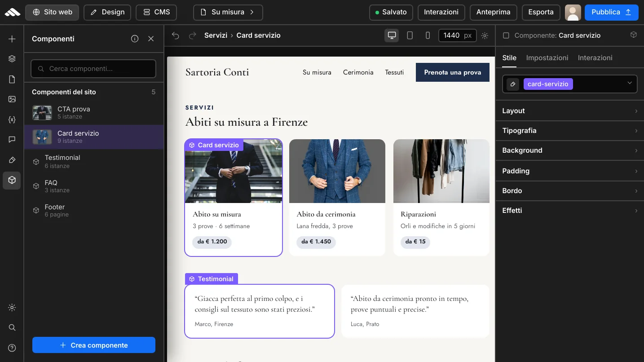Switch to the Interazioni tab in right panel

click(x=595, y=57)
